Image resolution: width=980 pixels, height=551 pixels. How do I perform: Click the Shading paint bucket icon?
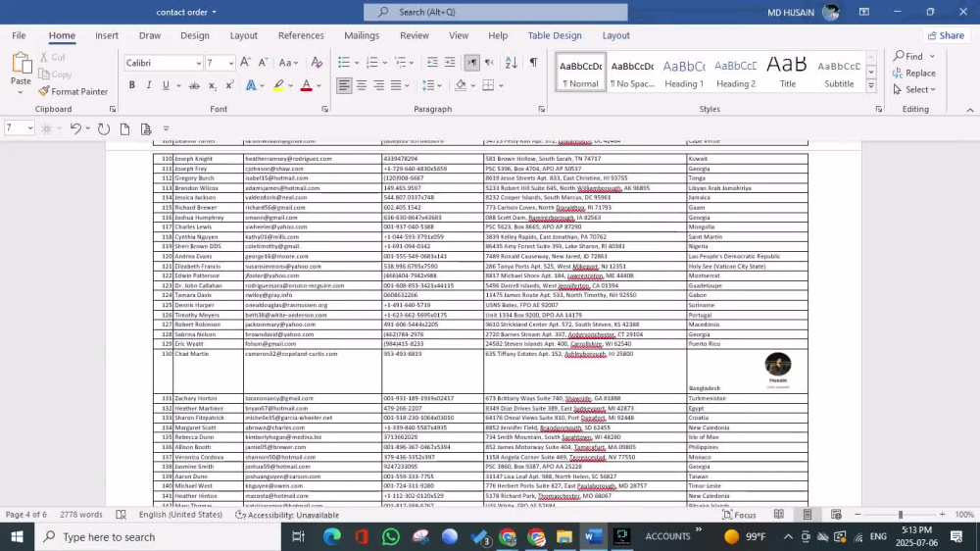461,85
